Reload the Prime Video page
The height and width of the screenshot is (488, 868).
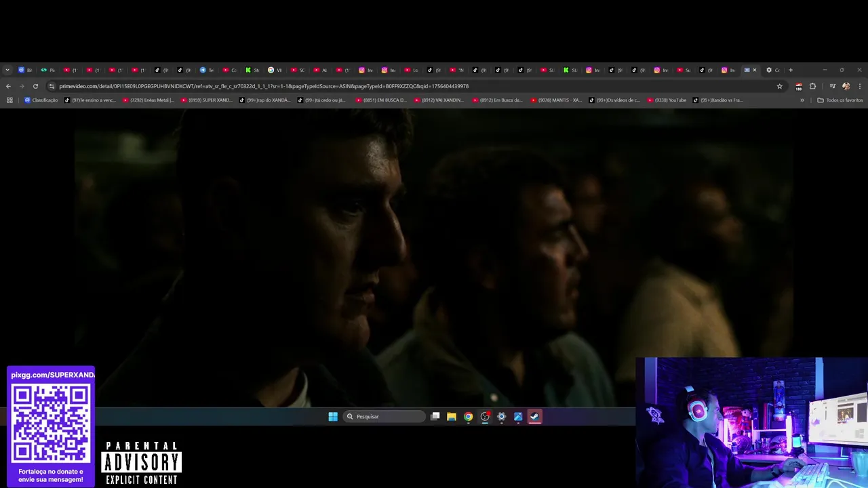35,86
